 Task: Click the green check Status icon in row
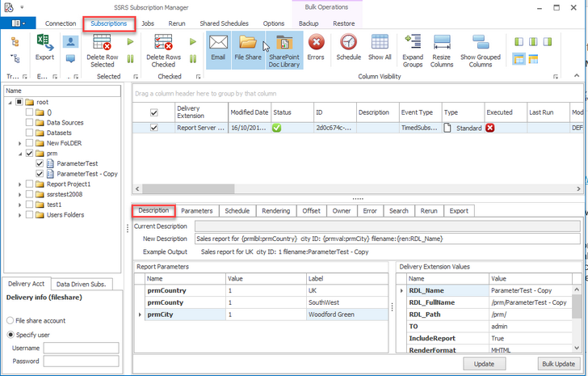click(277, 128)
